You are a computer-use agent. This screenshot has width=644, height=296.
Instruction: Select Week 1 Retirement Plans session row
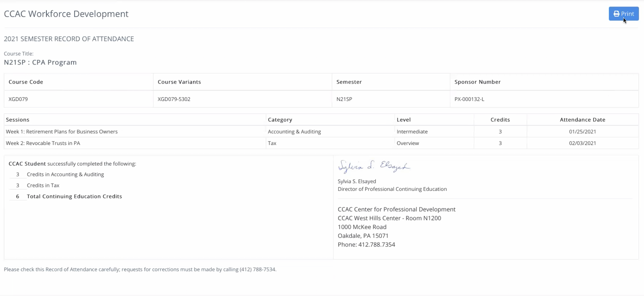(x=62, y=132)
